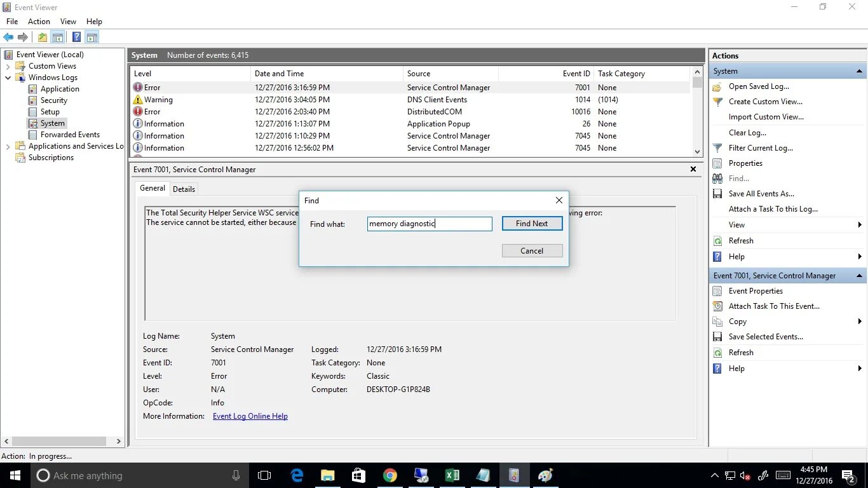Click Attach a Task To this Log

pos(773,209)
